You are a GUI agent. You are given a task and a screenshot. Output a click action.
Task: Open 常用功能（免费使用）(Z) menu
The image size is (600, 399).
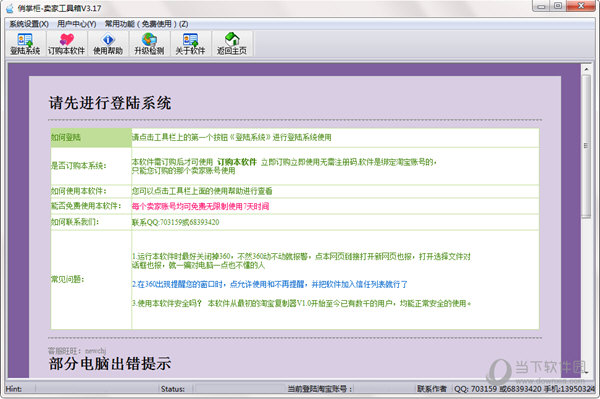click(x=147, y=24)
